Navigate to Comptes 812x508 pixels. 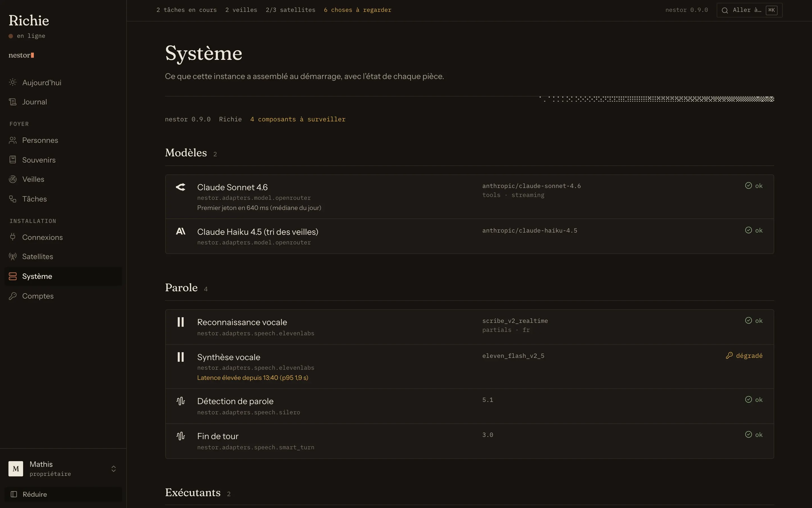click(x=63, y=296)
